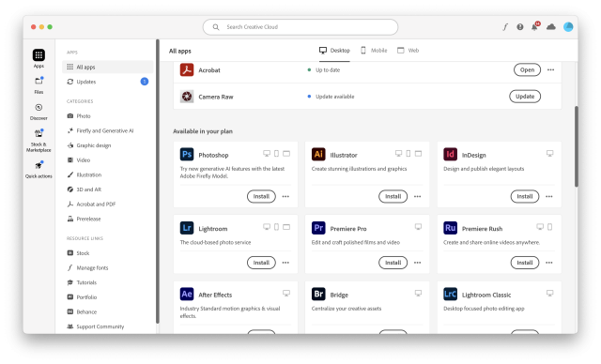Open the Discover section icon
This screenshot has height=364, width=601.
pos(39,108)
